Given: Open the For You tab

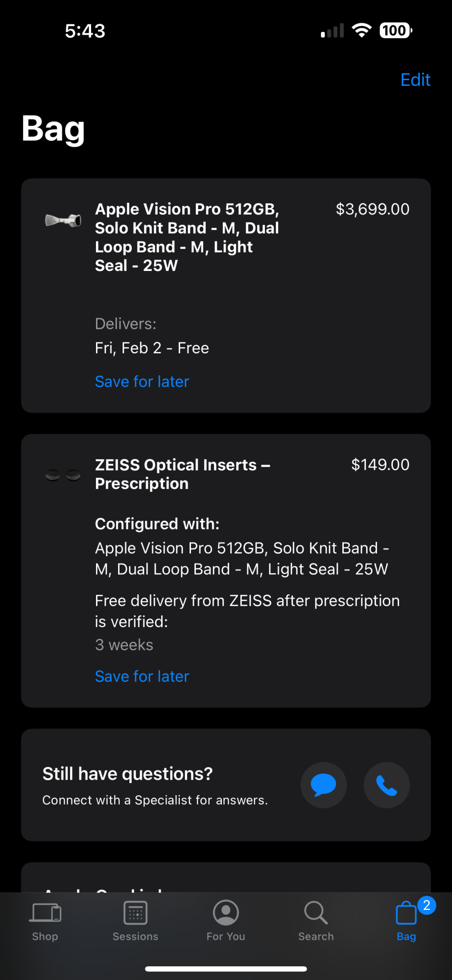Looking at the screenshot, I should point(226,921).
